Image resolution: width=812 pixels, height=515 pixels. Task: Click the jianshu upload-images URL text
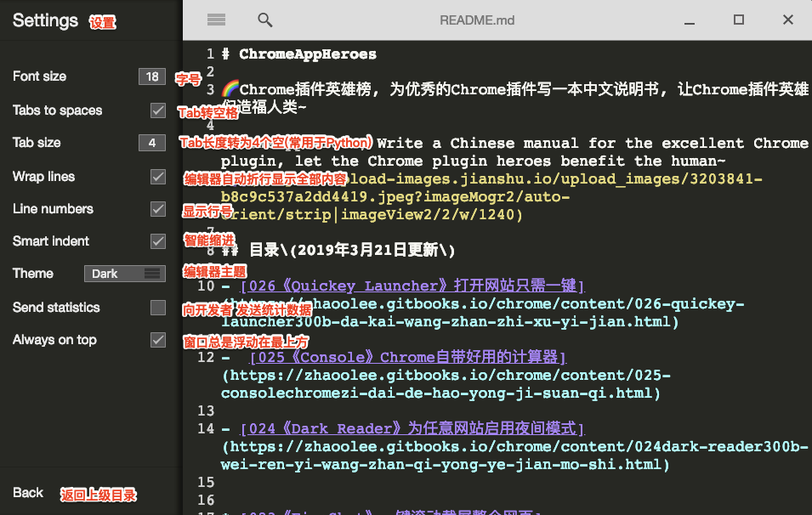point(492,196)
